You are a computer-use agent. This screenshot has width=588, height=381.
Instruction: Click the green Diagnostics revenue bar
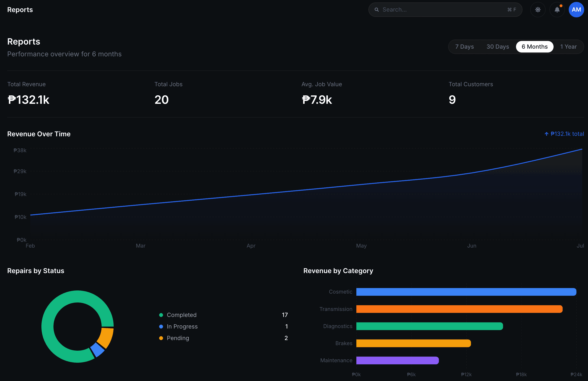pyautogui.click(x=429, y=326)
